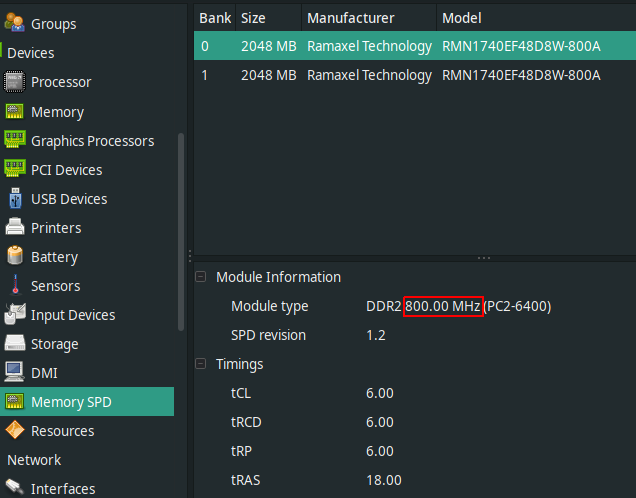
Task: Open the Storage entry label
Action: coord(55,344)
